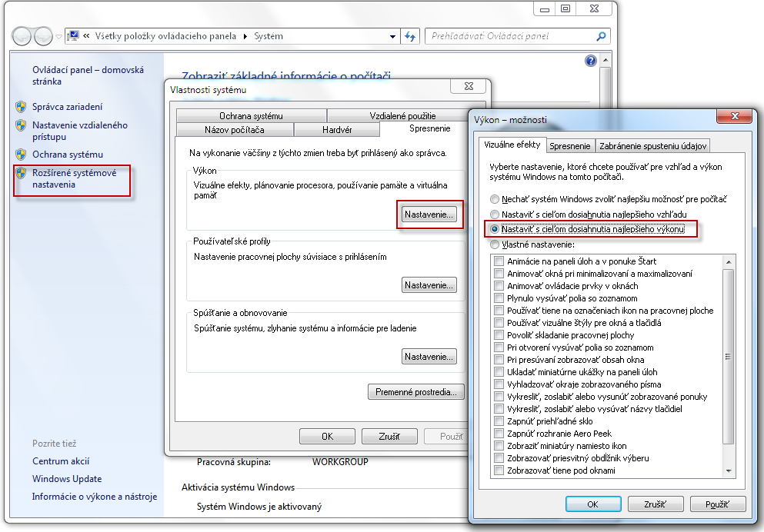Select Spresnenie tab in Vlastnosti systému
The height and width of the screenshot is (532, 764).
point(430,128)
